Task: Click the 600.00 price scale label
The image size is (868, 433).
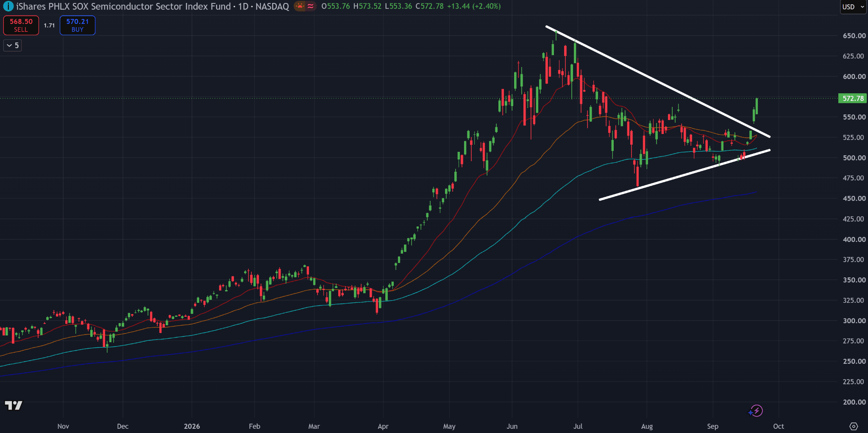Action: (x=854, y=76)
